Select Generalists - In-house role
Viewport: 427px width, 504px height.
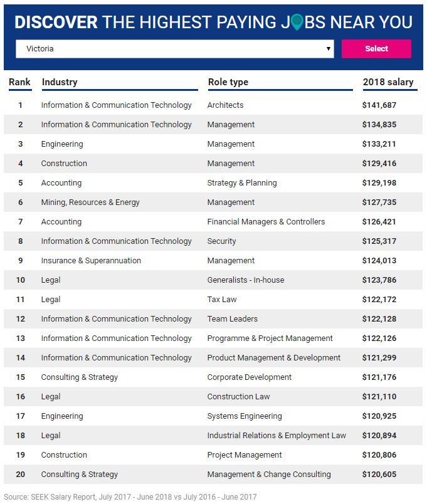[246, 280]
